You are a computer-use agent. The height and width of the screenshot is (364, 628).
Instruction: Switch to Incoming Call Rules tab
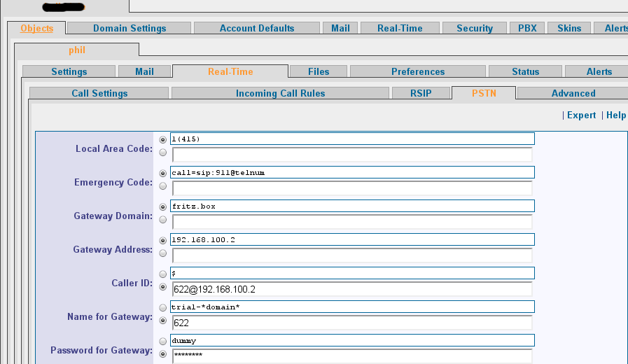click(x=280, y=93)
